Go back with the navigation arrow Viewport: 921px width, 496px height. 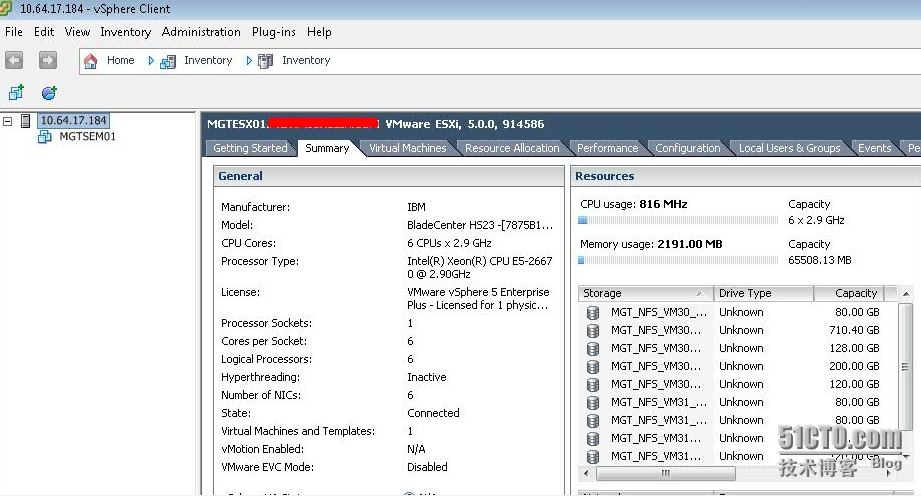pyautogui.click(x=14, y=60)
